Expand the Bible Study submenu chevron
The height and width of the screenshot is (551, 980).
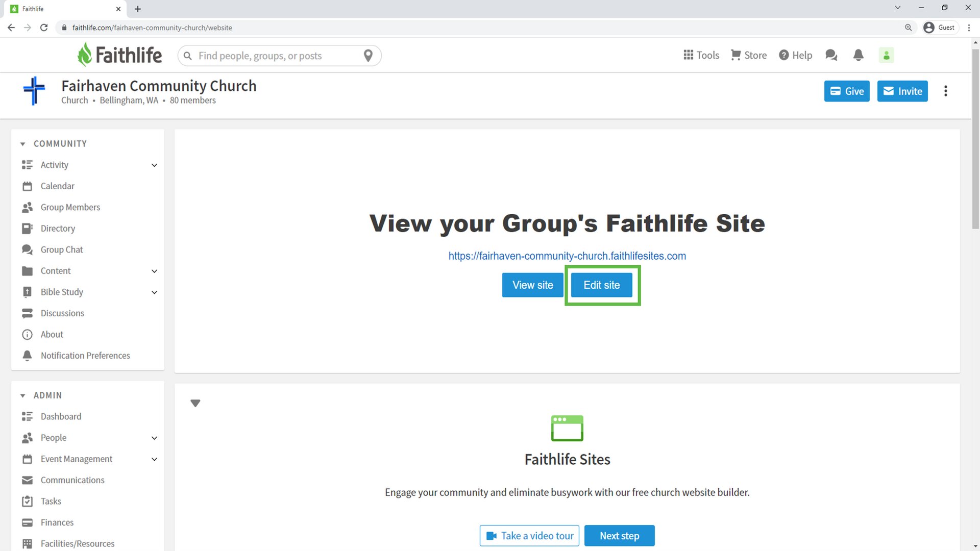tap(154, 292)
